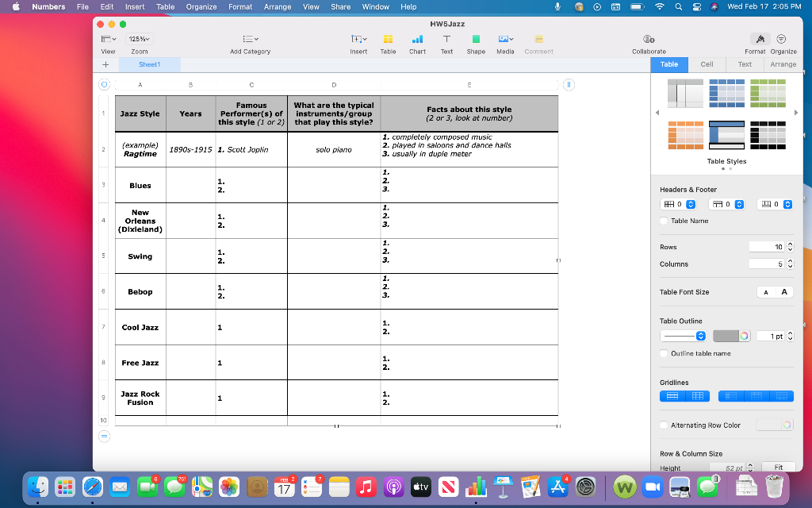
Task: Switch to the Cell inspector tab
Action: 706,65
